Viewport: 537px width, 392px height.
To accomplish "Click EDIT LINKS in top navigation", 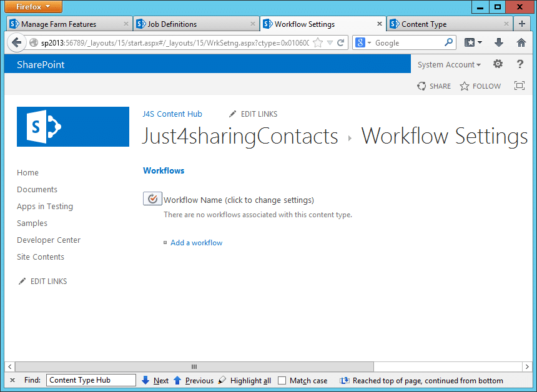I will coord(254,114).
